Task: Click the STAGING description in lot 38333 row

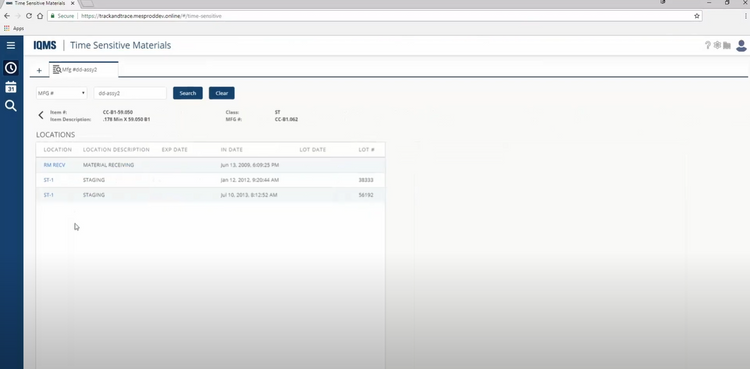Action: pyautogui.click(x=94, y=180)
